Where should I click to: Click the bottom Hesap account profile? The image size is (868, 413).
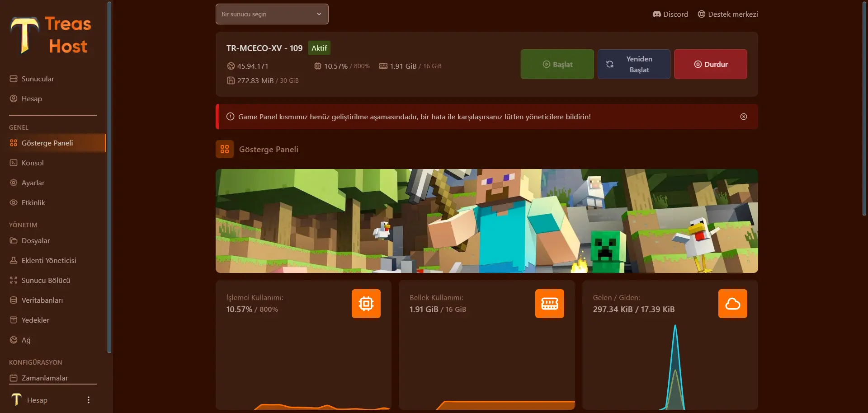point(30,400)
